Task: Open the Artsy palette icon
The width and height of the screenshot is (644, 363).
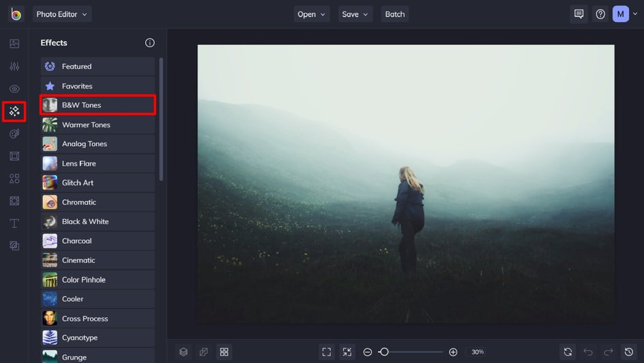Action: click(14, 134)
